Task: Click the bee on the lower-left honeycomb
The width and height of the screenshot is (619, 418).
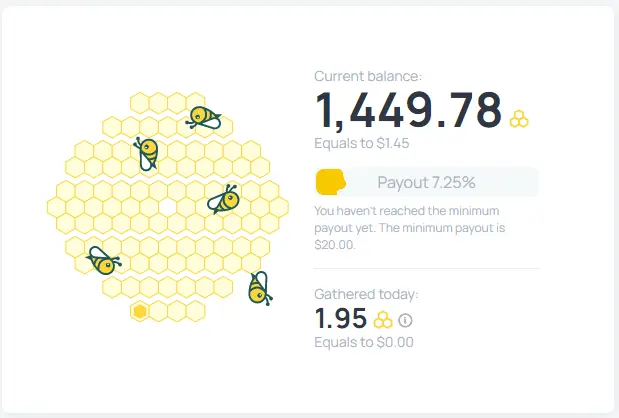Action: click(103, 261)
